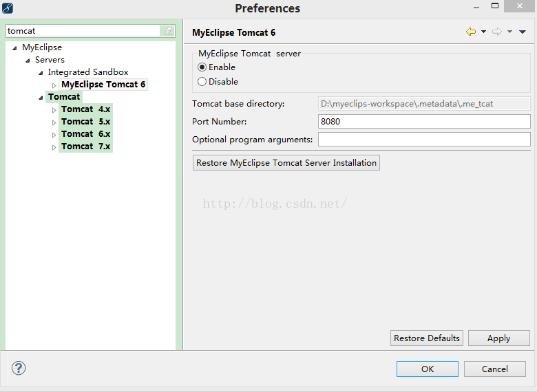This screenshot has height=392, width=537.
Task: Click the MyEclipse app icon in title bar
Action: (8, 8)
